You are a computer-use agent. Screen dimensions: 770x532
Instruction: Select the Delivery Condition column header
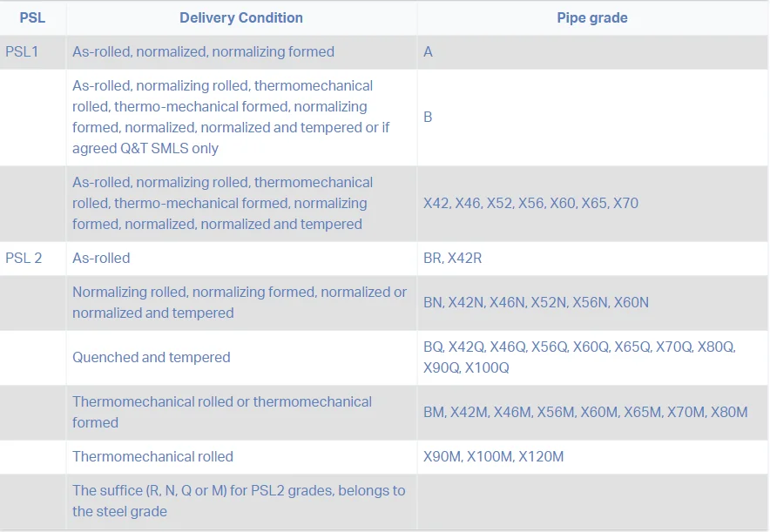[241, 17]
